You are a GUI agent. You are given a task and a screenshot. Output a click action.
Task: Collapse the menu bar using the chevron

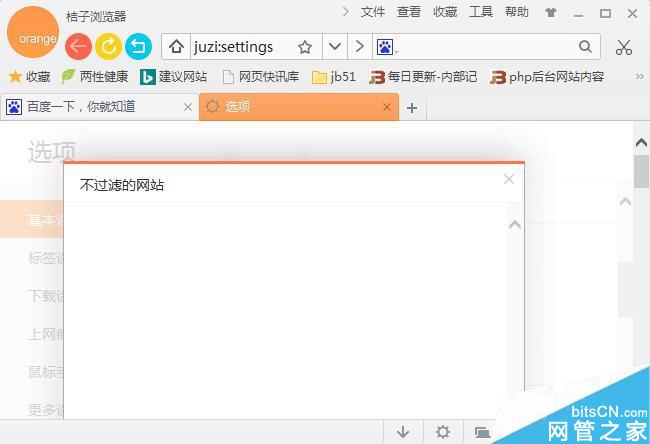coord(346,12)
